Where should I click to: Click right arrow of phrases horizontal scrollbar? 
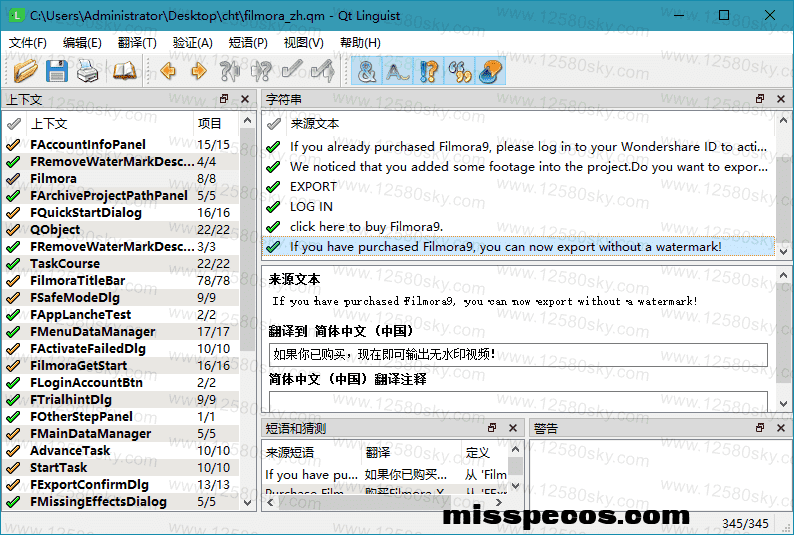pos(499,503)
